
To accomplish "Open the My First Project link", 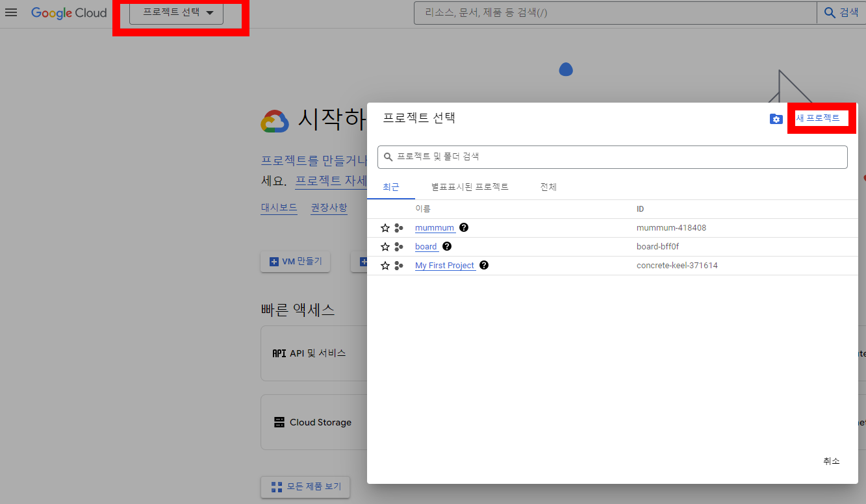I will (x=445, y=266).
